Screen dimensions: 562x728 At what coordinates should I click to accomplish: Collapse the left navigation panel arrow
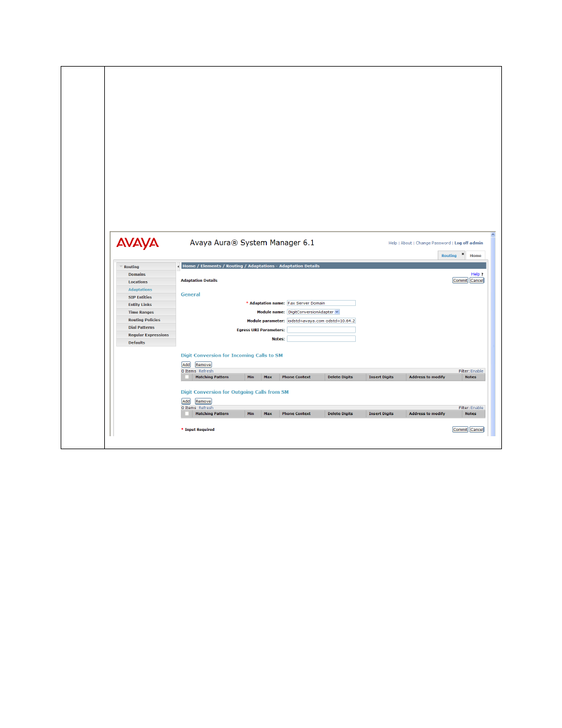click(x=178, y=266)
